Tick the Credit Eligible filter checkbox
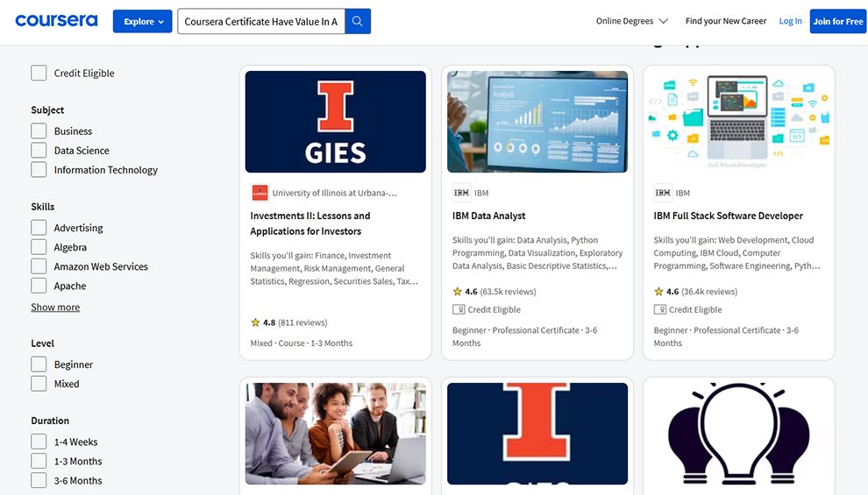Viewport: 868px width, 495px height. [39, 73]
